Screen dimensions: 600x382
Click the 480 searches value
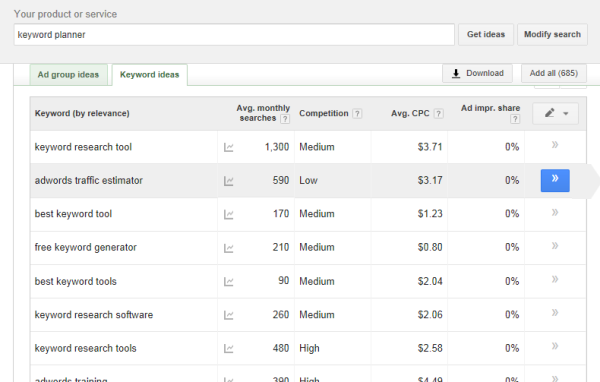pos(280,348)
